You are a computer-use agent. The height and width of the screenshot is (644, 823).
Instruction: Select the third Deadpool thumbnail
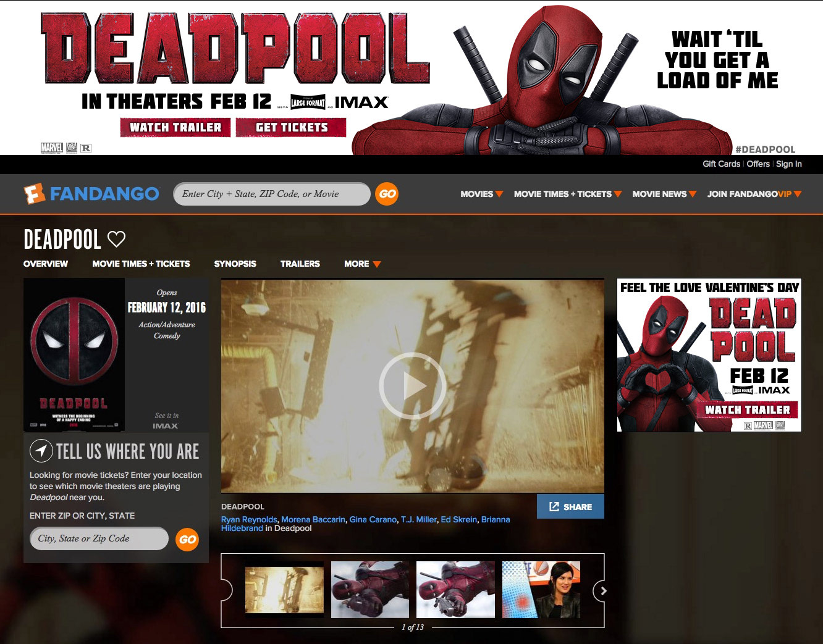point(455,590)
